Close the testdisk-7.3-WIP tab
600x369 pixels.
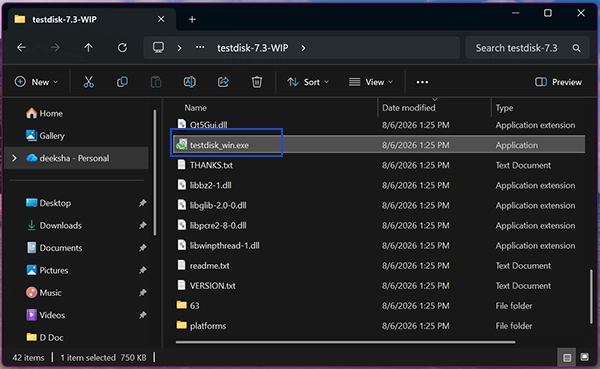[161, 19]
